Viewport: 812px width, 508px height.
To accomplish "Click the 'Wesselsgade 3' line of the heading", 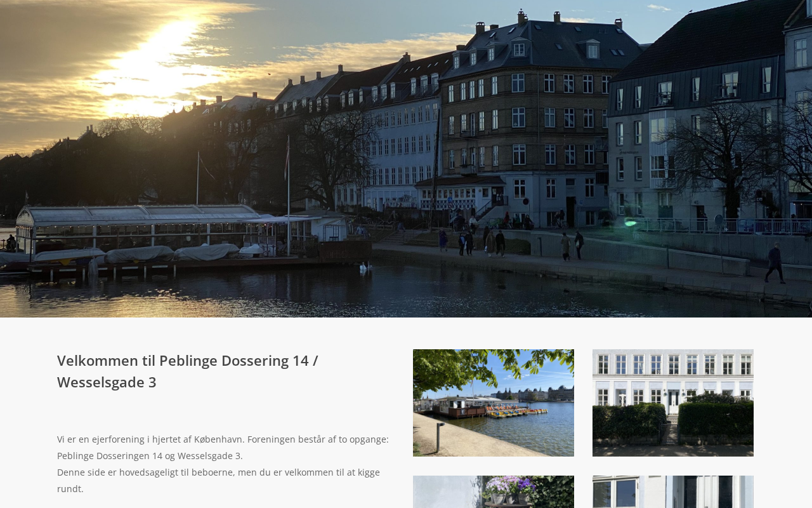I will pos(107,382).
